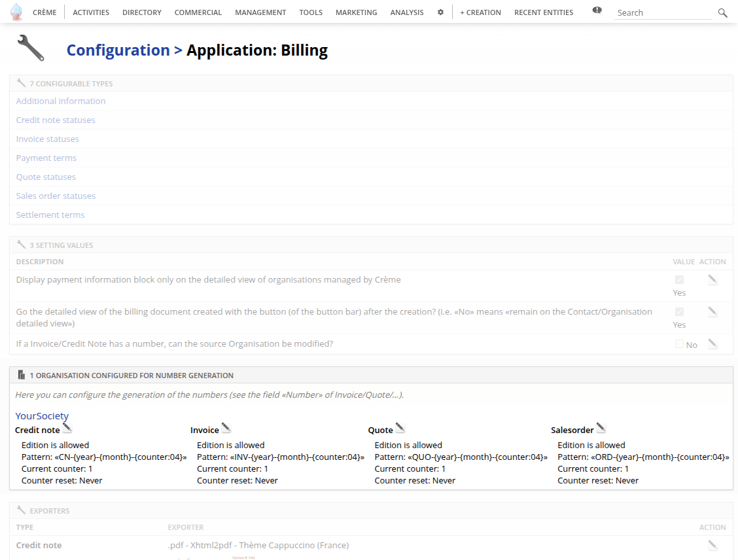Collapse the 7 Configurable Types block header
The image size is (738, 560).
tap(371, 83)
